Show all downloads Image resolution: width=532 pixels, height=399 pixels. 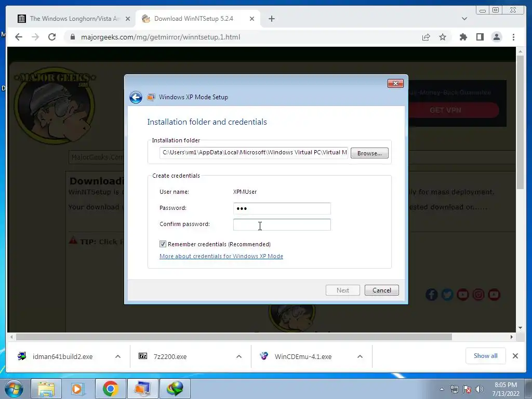(486, 355)
